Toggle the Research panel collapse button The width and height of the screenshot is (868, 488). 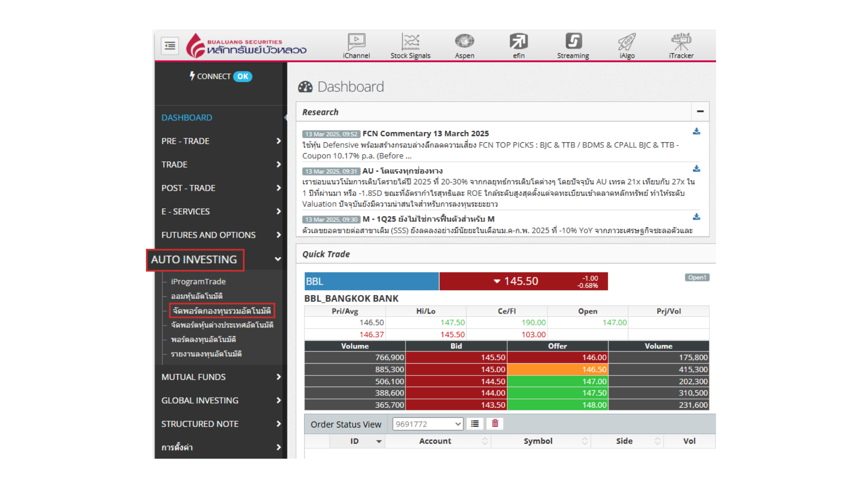click(700, 112)
